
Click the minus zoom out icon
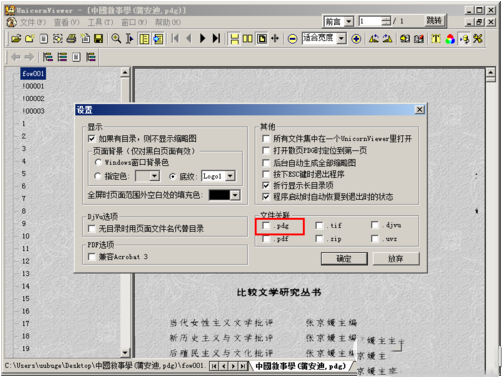(292, 39)
